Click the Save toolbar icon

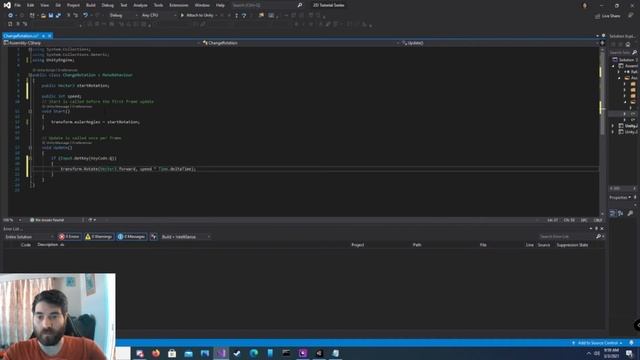tap(51, 16)
